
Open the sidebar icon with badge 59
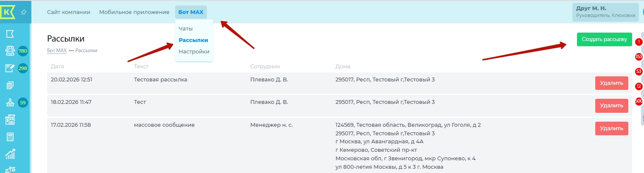tap(10, 103)
